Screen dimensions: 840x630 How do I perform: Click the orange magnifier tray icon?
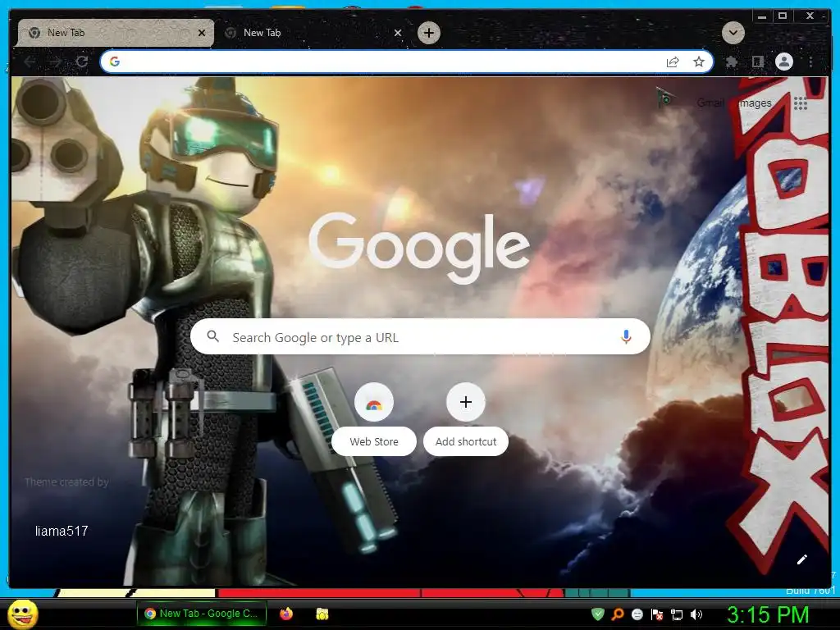tap(618, 614)
